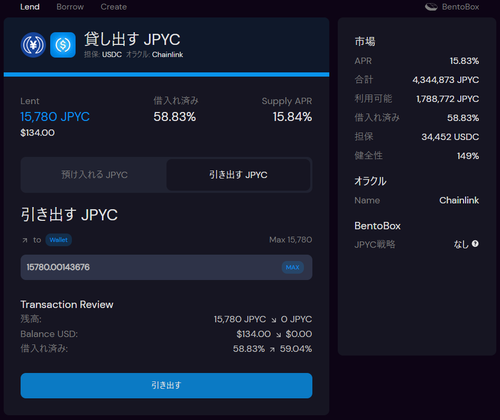Image resolution: width=500 pixels, height=420 pixels.
Task: Click the Chainlink oracle name in header
Action: (167, 55)
